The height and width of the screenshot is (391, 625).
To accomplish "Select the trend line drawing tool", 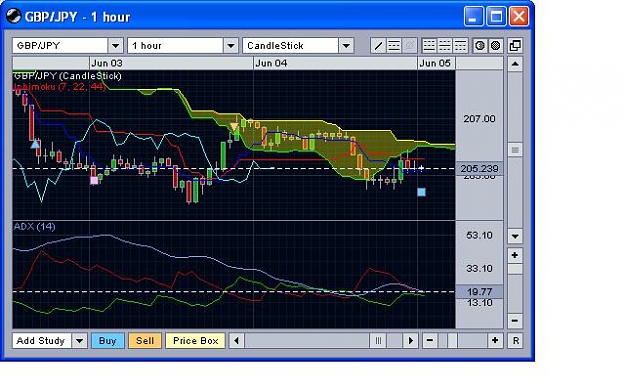I will click(378, 46).
